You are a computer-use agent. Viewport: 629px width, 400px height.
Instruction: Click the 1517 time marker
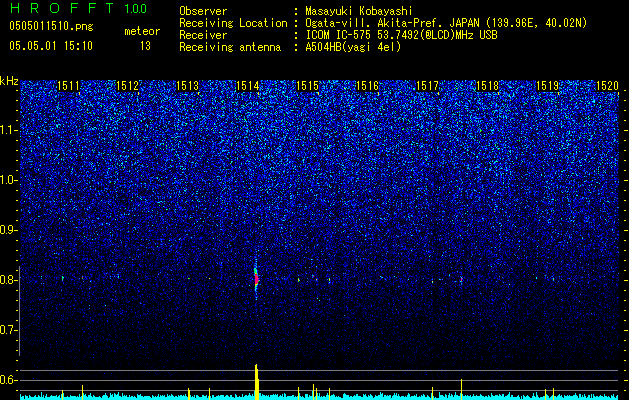427,85
